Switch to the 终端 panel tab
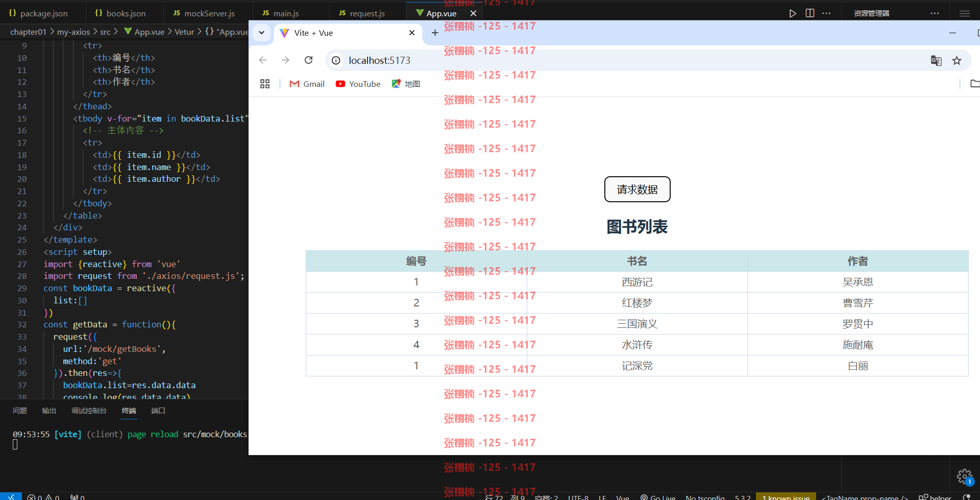Screen dimensions: 980x500 pos(129,411)
